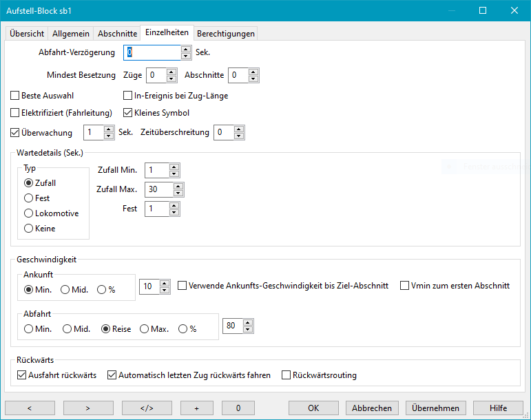Uncheck Kleines Symbol checkbox
Image resolution: width=531 pixels, height=420 pixels.
pyautogui.click(x=127, y=113)
